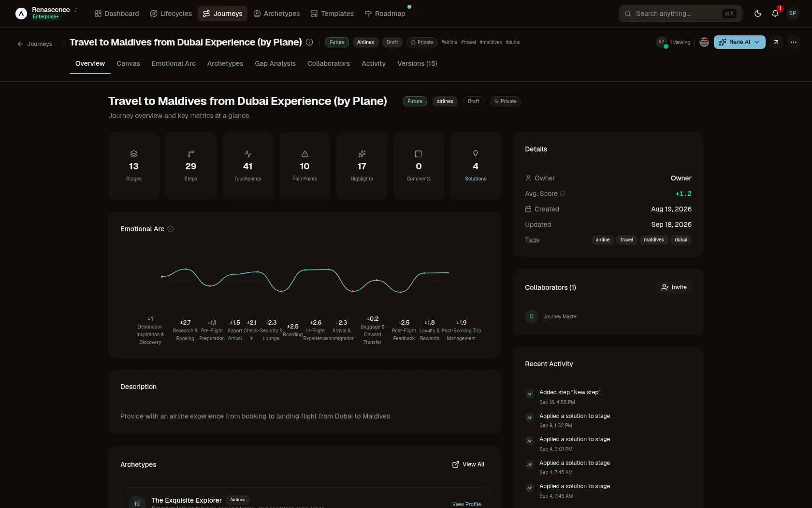Expand the Renascence workspace switcher
812x508 pixels.
[x=76, y=10]
